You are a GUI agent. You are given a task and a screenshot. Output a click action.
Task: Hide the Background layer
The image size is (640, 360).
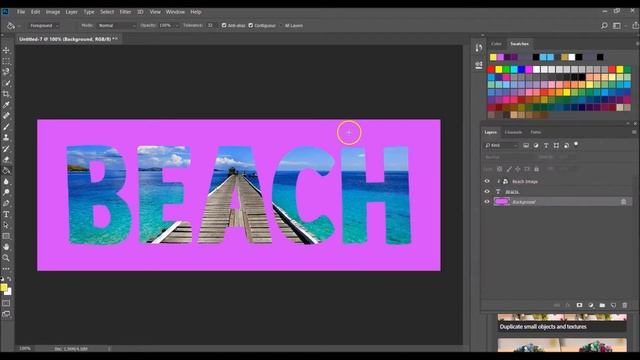(x=487, y=202)
